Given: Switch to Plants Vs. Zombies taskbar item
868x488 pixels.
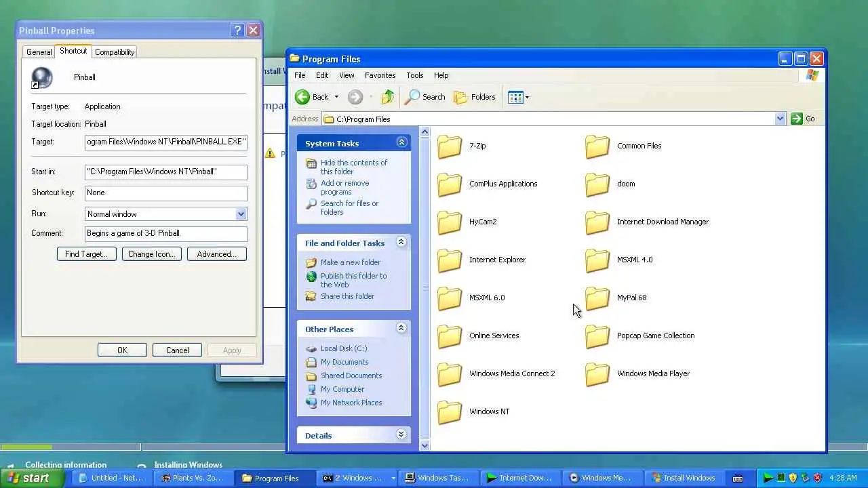Looking at the screenshot, I should tap(195, 478).
